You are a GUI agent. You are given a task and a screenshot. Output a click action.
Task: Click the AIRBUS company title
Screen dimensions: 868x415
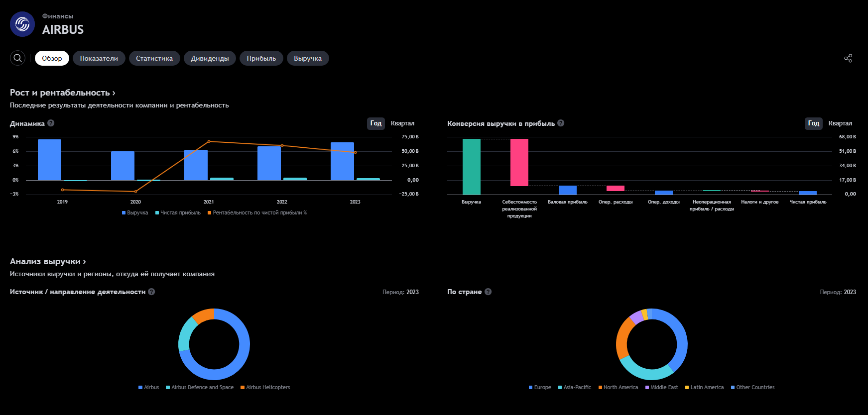[63, 29]
